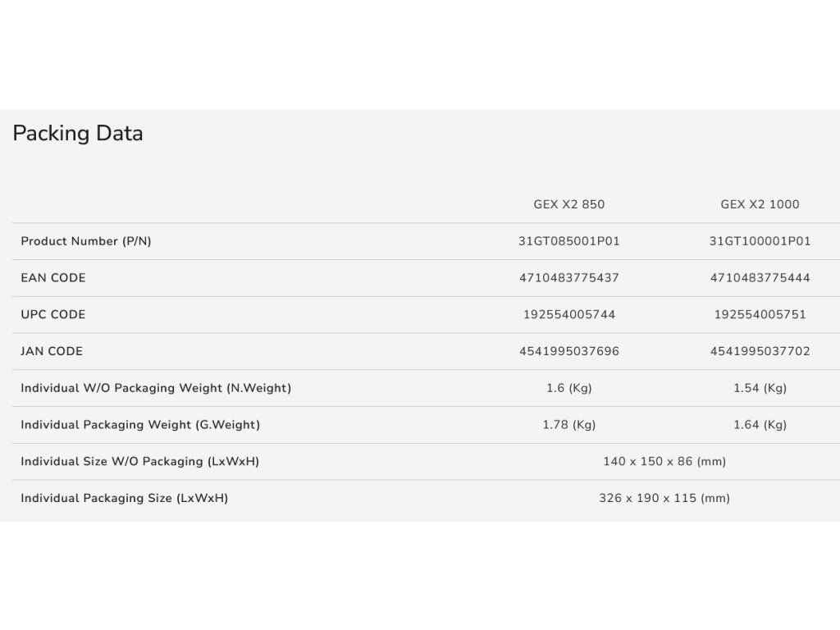Click the UPC CODE row label

(53, 314)
